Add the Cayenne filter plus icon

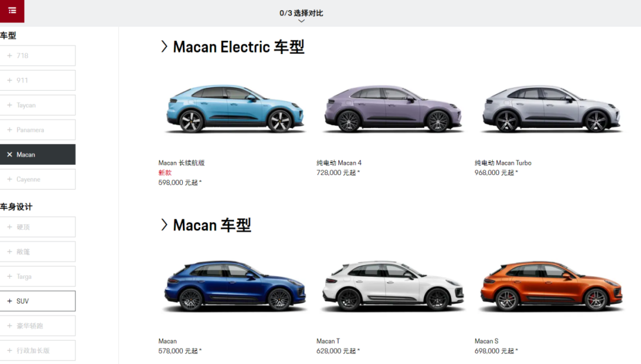pos(9,179)
